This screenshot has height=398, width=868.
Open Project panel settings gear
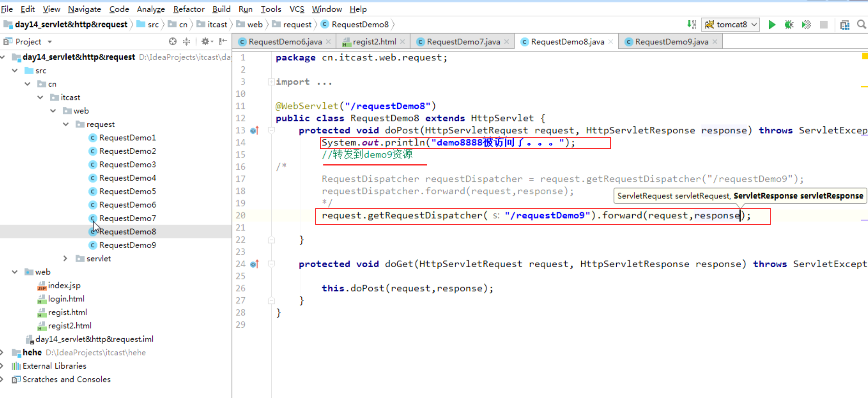point(205,42)
